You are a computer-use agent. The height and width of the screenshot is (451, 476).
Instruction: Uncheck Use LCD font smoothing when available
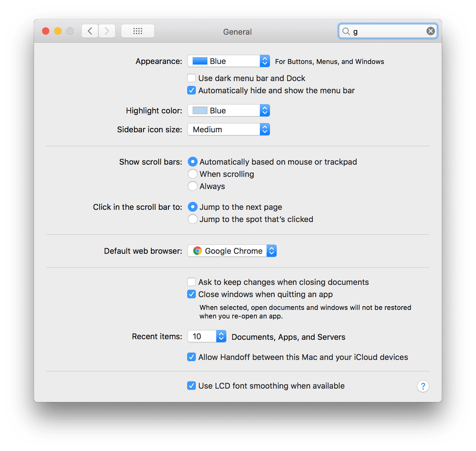pyautogui.click(x=192, y=386)
